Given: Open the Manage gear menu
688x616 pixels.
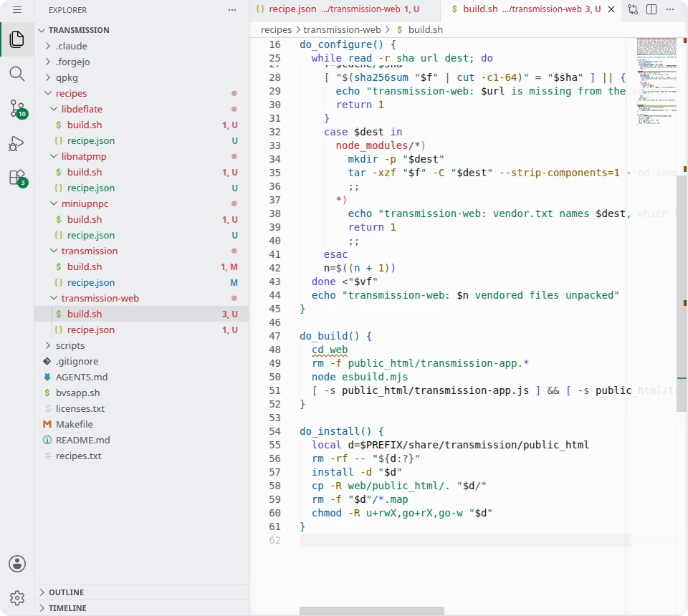Looking at the screenshot, I should tap(17, 598).
